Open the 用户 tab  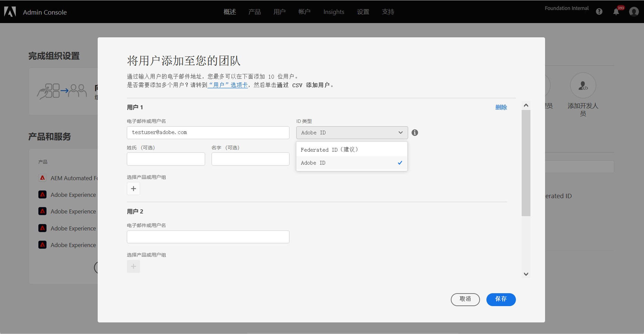(x=279, y=12)
